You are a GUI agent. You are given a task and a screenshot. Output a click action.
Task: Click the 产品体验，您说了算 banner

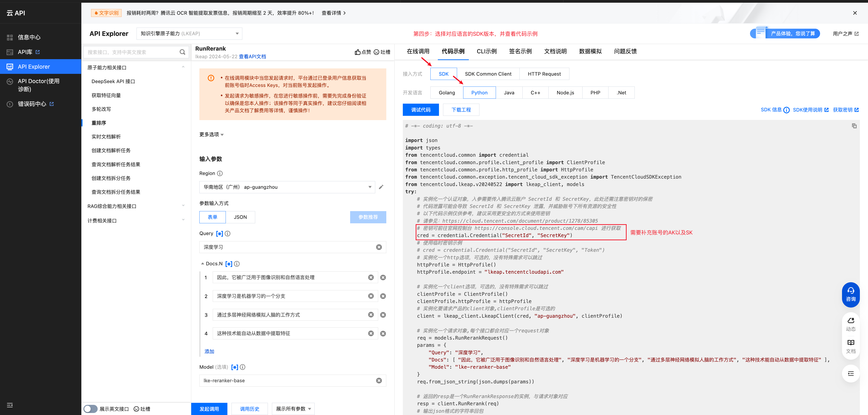[785, 34]
